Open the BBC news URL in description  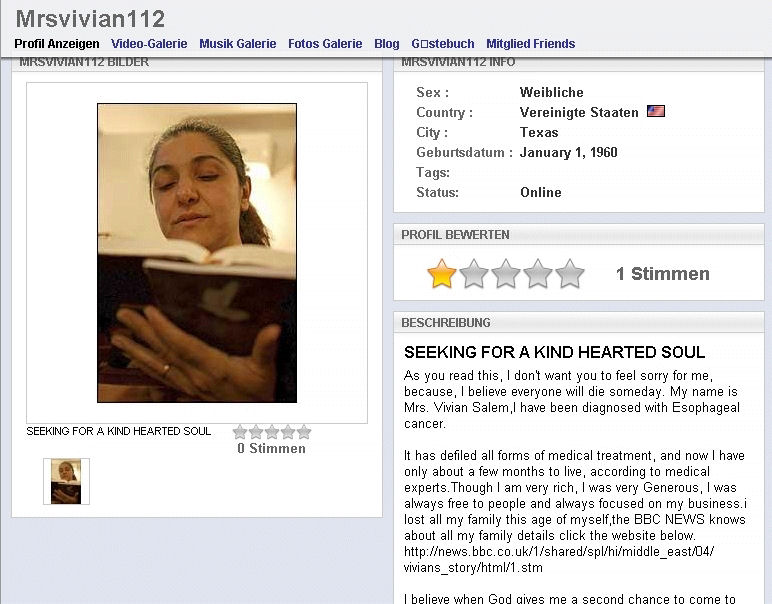[559, 559]
